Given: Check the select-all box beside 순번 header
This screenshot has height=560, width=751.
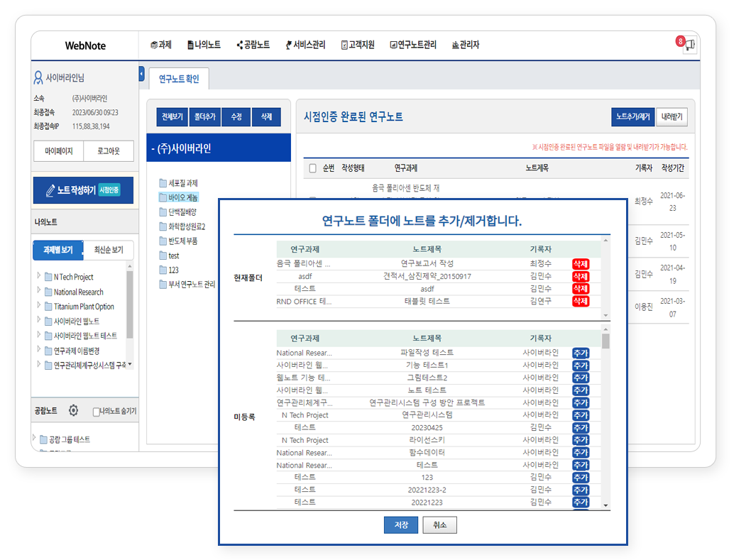Looking at the screenshot, I should point(313,168).
